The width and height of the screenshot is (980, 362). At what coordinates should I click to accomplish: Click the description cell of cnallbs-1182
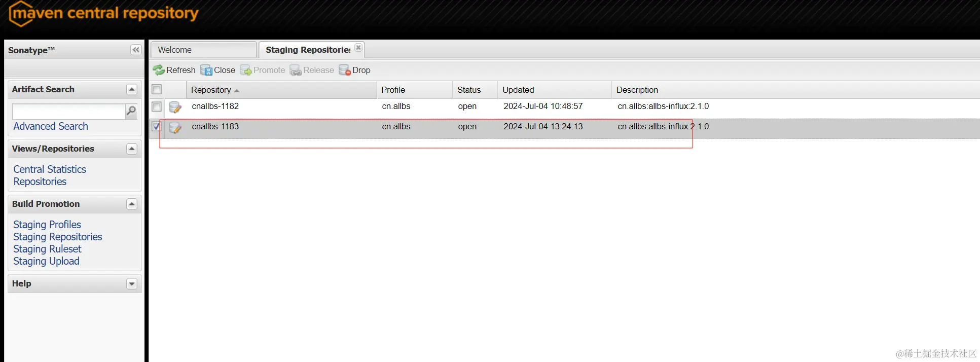pos(663,106)
